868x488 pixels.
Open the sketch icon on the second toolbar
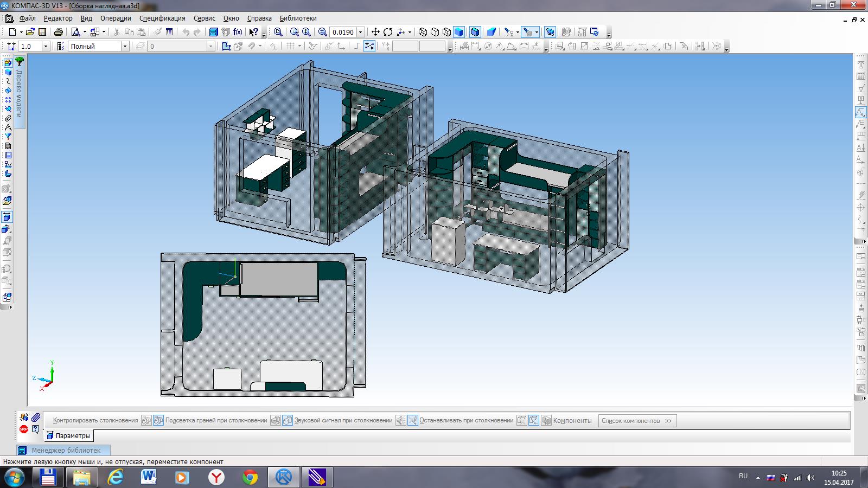tap(226, 46)
